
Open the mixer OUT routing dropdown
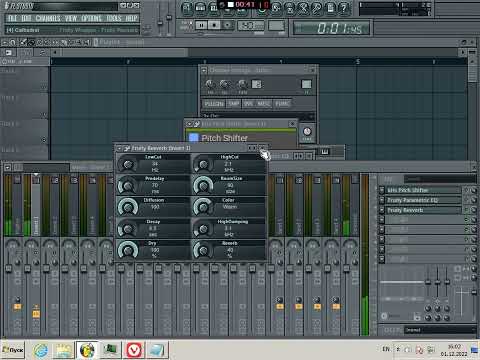(x=440, y=330)
